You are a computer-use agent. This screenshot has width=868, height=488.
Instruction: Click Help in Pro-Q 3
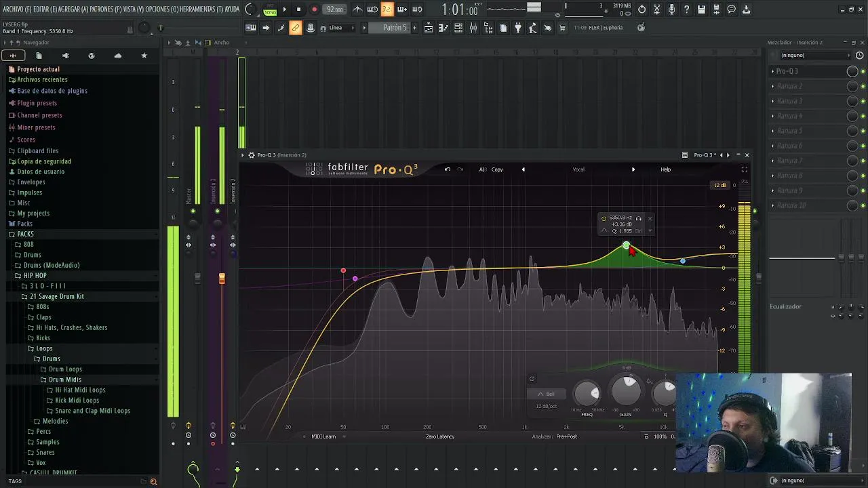tap(665, 169)
